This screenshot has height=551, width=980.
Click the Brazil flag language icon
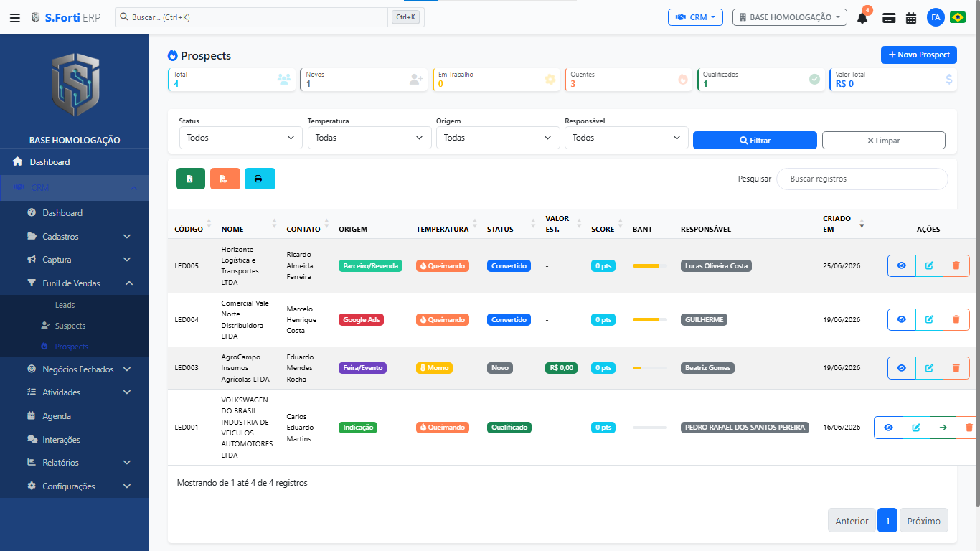[958, 17]
